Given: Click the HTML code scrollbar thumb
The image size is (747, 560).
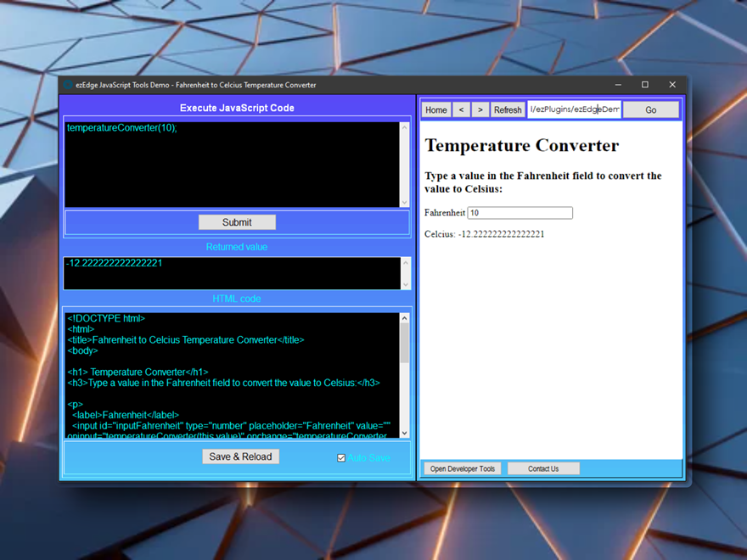Looking at the screenshot, I should coord(404,344).
